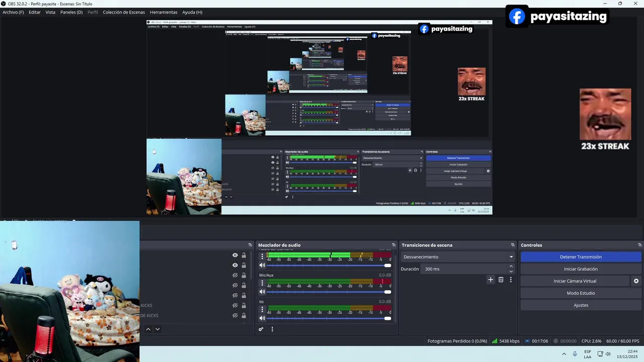The width and height of the screenshot is (644, 362).
Task: Mute the tts audio channel
Action: click(x=262, y=318)
